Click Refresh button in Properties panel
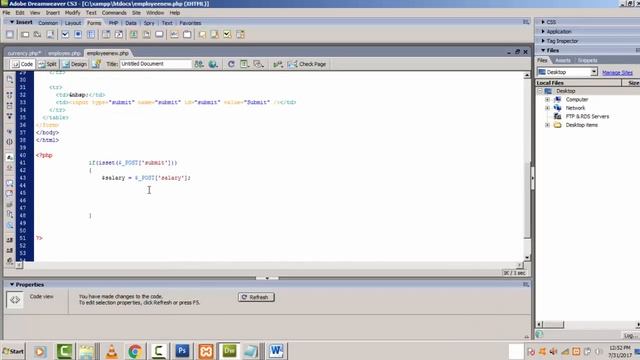Screen dimensions: 640x360 tap(256, 297)
